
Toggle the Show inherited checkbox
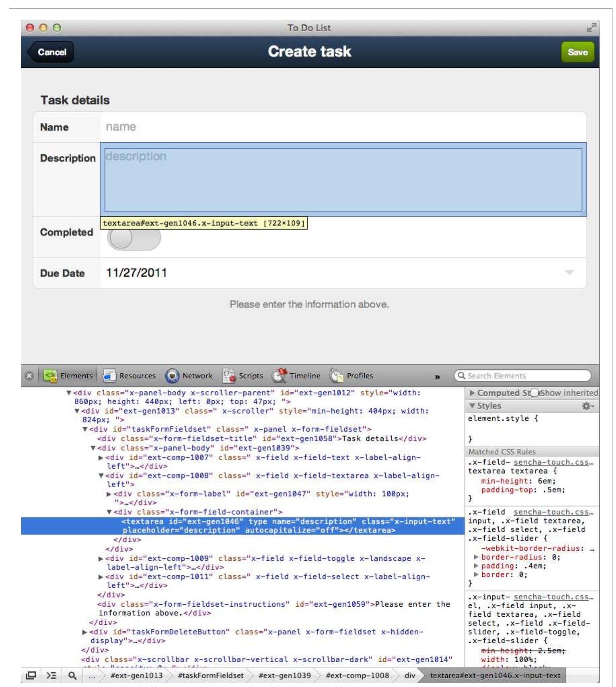tap(535, 393)
